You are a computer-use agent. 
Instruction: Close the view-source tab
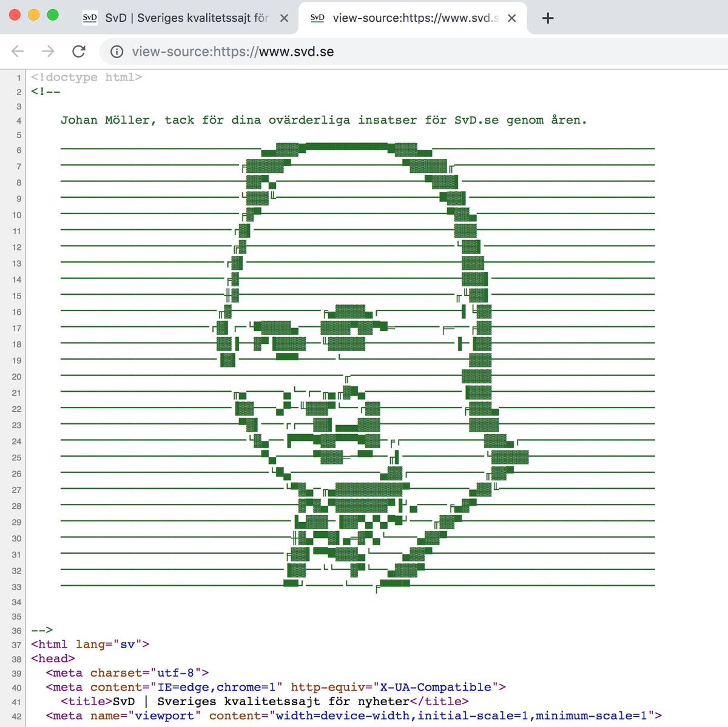[512, 18]
